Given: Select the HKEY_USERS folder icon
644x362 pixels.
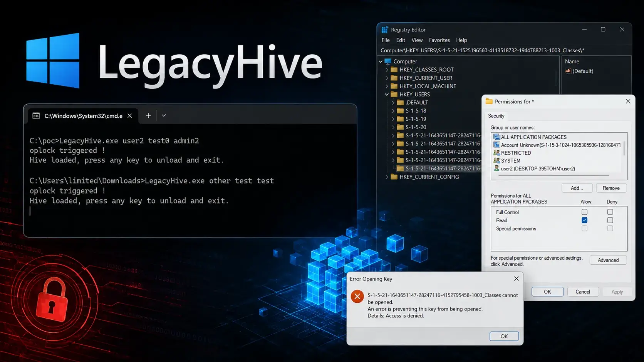Looking at the screenshot, I should point(394,94).
